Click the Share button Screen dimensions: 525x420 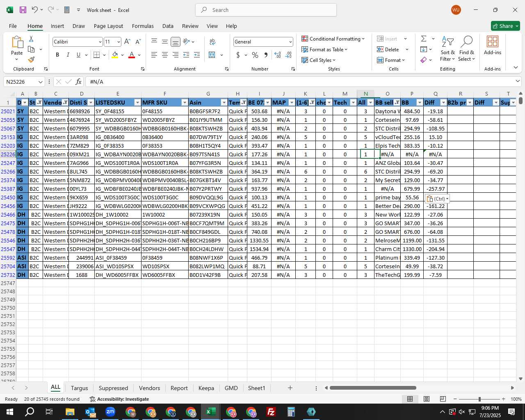click(506, 26)
